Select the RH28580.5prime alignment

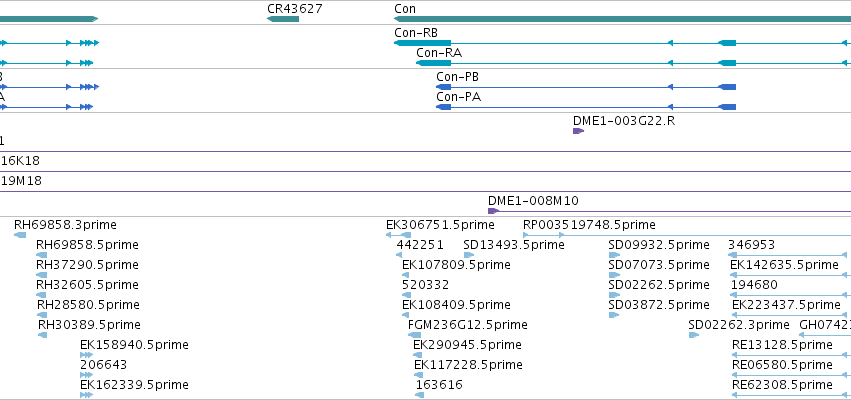[42, 315]
